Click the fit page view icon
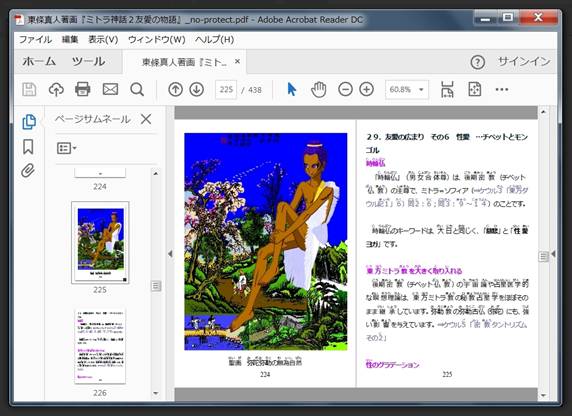Screen dimensions: 572x416 [475, 89]
